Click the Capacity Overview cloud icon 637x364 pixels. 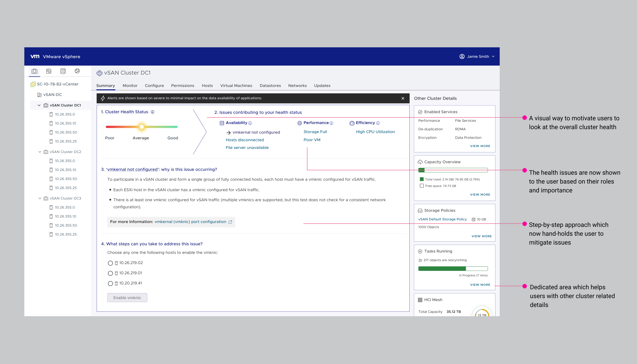tap(420, 162)
